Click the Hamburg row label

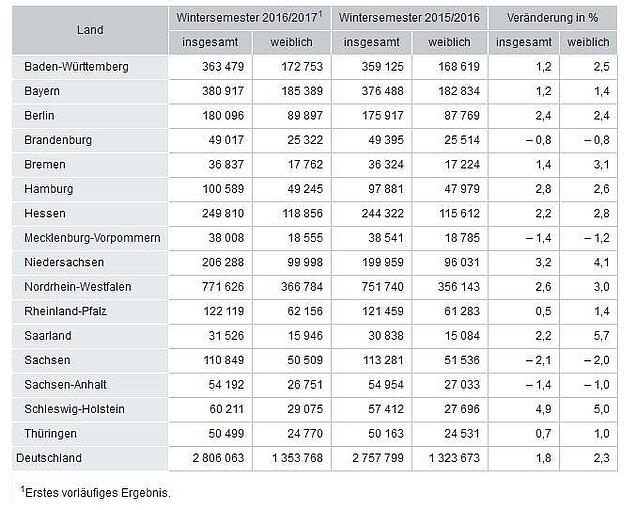pos(49,189)
